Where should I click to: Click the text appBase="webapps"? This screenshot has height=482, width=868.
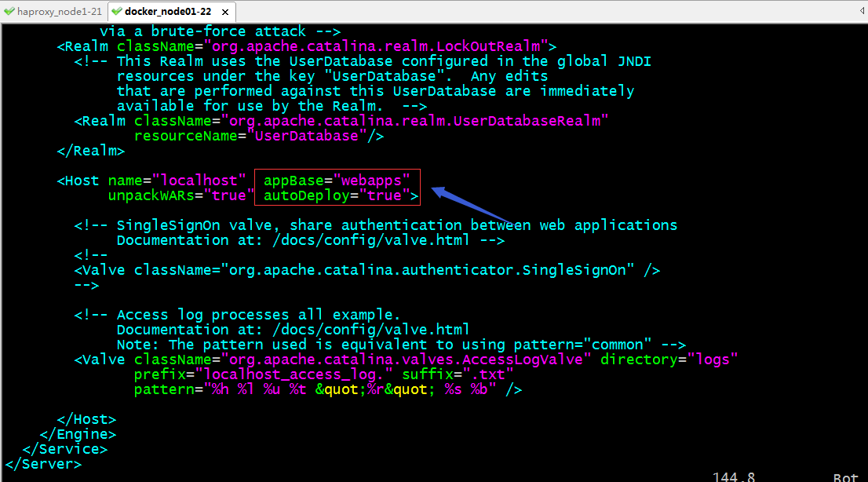click(337, 181)
